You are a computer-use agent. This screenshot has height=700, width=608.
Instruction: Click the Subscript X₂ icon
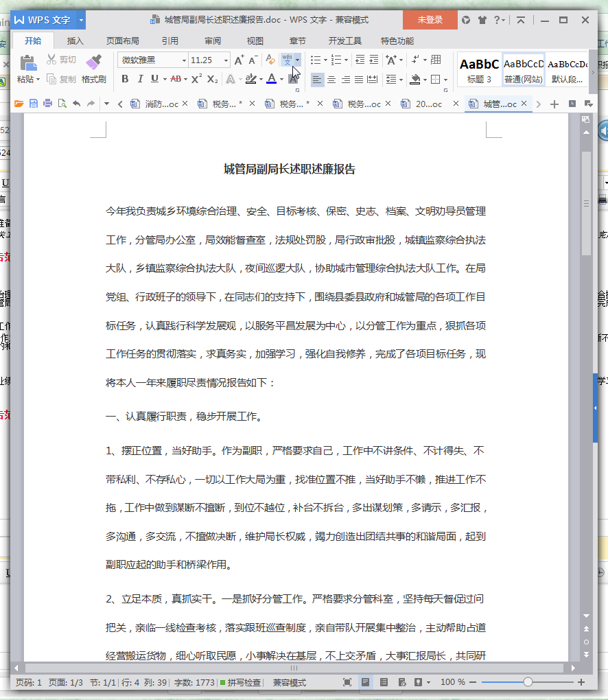coord(213,79)
